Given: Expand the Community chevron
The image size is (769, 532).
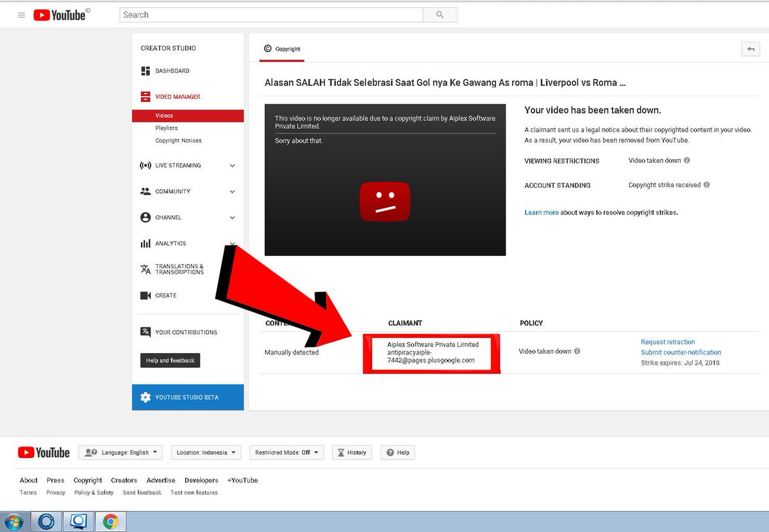Looking at the screenshot, I should click(x=232, y=192).
